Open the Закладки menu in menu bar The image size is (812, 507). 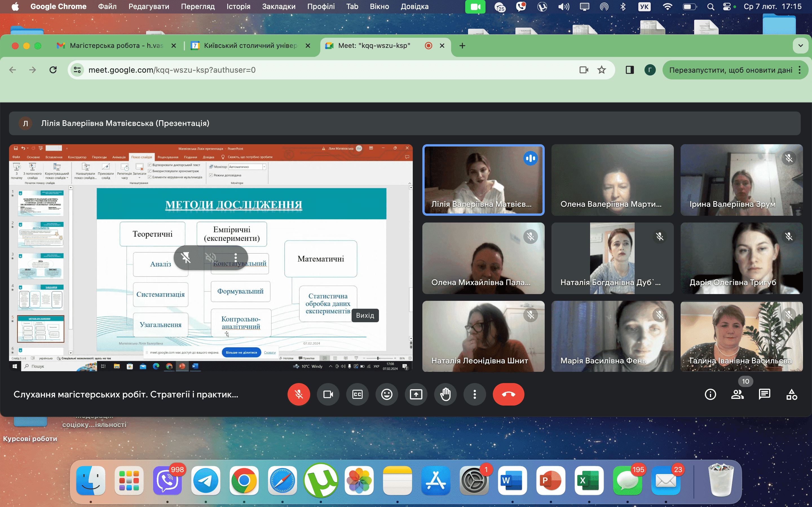click(x=279, y=6)
